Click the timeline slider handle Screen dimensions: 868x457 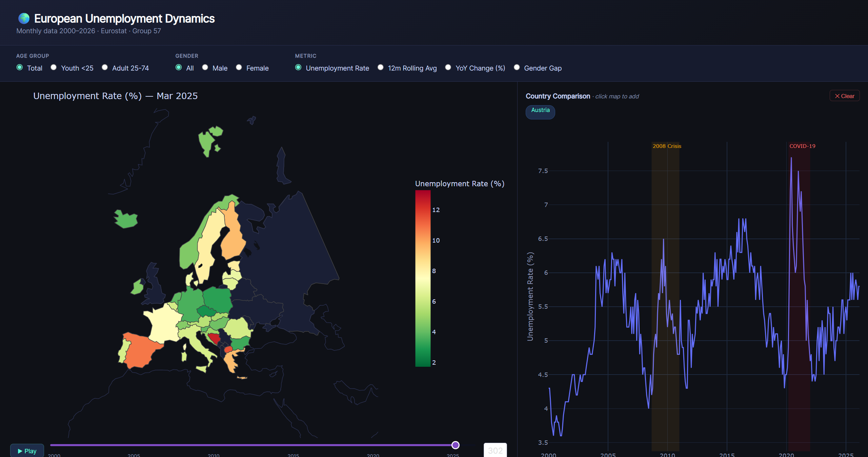point(456,445)
